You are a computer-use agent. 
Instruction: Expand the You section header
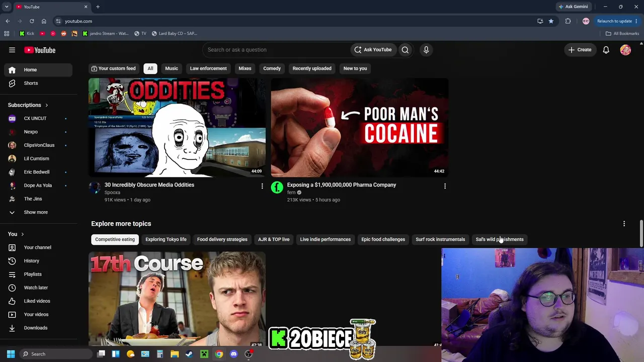[16, 234]
